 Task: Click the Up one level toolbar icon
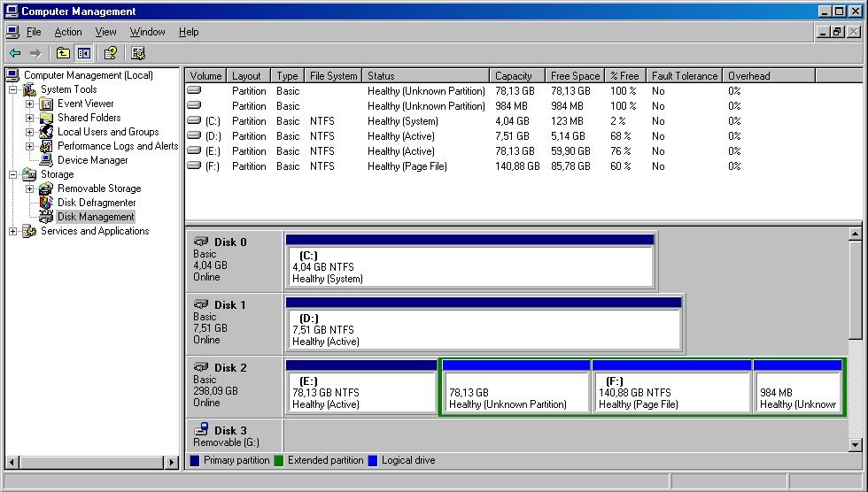tap(63, 53)
